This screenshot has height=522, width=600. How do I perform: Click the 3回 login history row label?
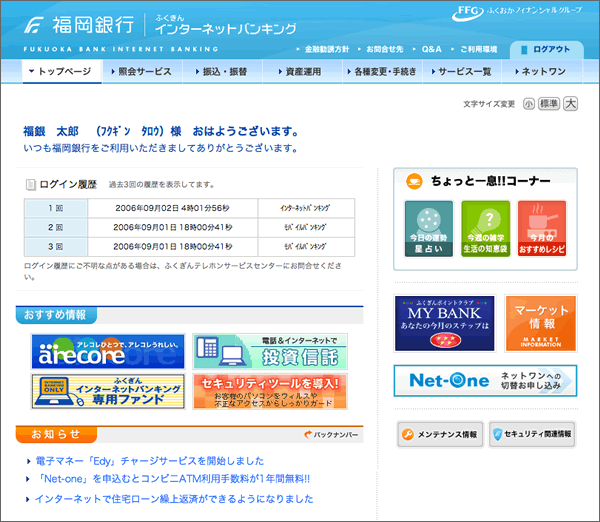tap(56, 247)
